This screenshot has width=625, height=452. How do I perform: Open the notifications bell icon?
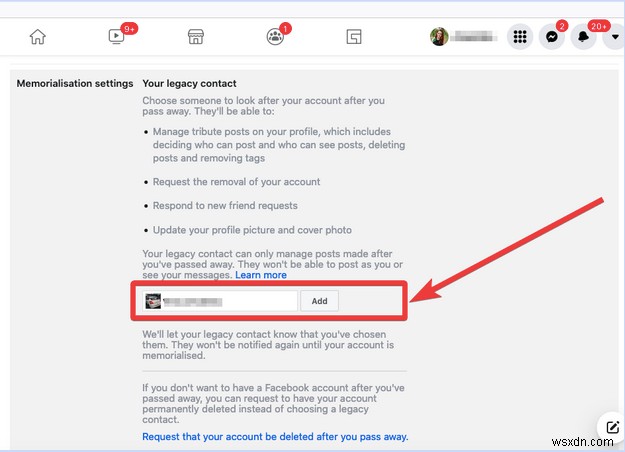pyautogui.click(x=583, y=37)
